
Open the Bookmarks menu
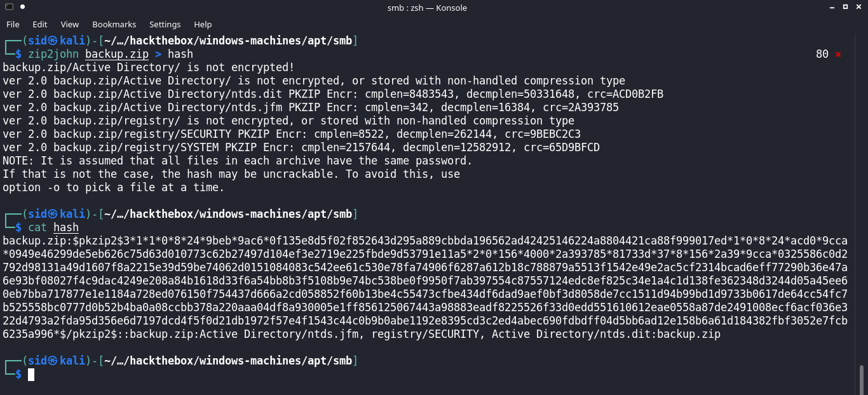coord(114,25)
